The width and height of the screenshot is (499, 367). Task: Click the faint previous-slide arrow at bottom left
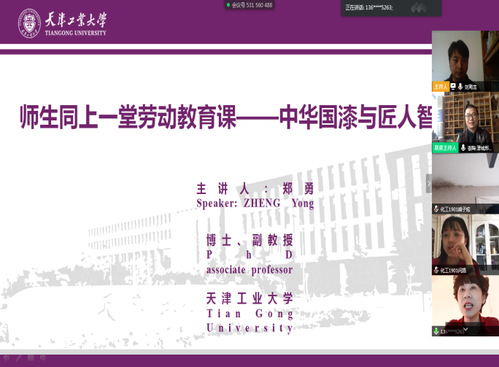coord(7,358)
